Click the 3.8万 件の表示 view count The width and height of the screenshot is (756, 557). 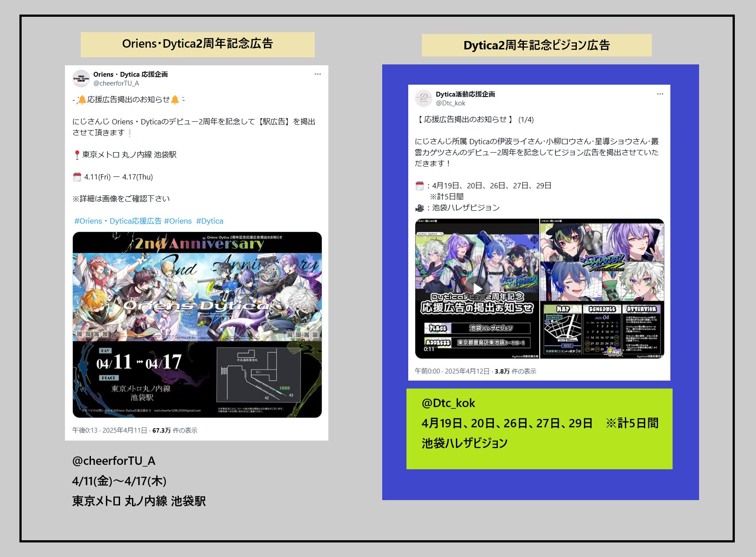pyautogui.click(x=515, y=371)
